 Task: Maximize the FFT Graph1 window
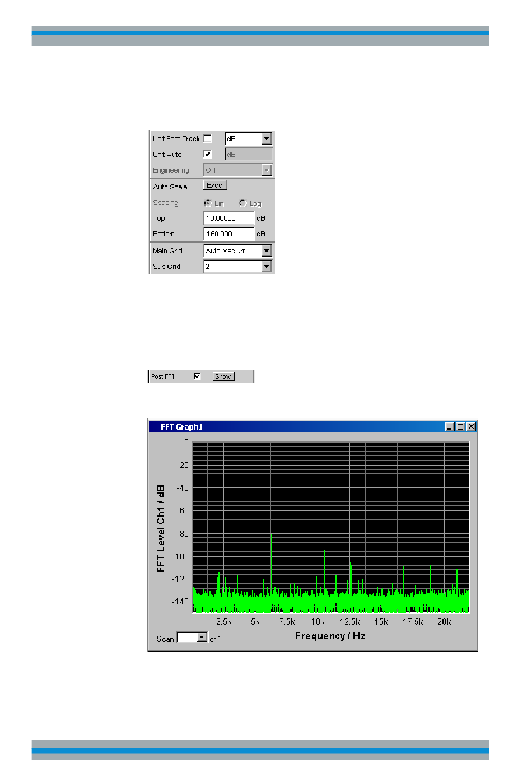pos(460,427)
